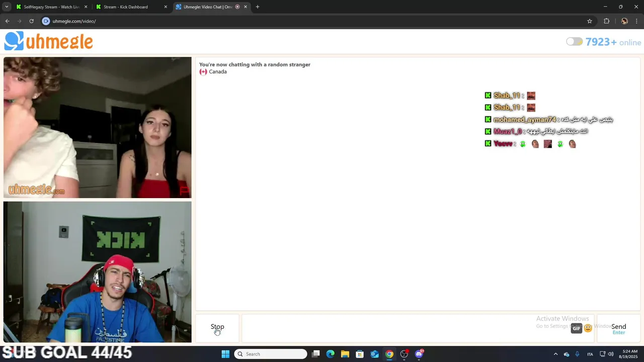Image resolution: width=644 pixels, height=362 pixels.
Task: Open the Windows Start menu
Action: 225,354
